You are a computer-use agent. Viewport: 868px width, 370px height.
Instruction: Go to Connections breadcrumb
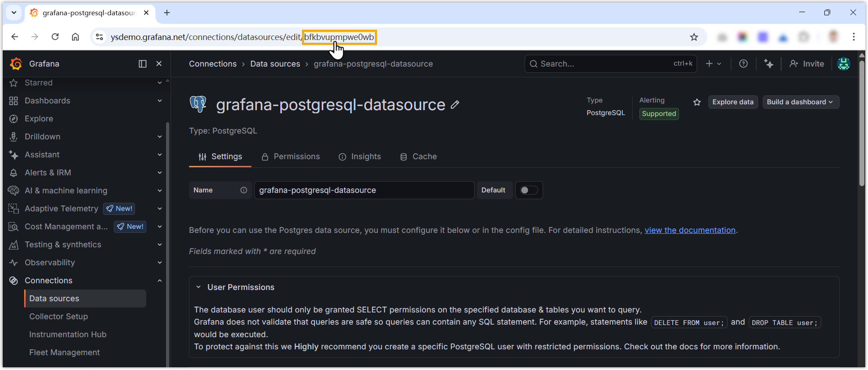pos(213,64)
